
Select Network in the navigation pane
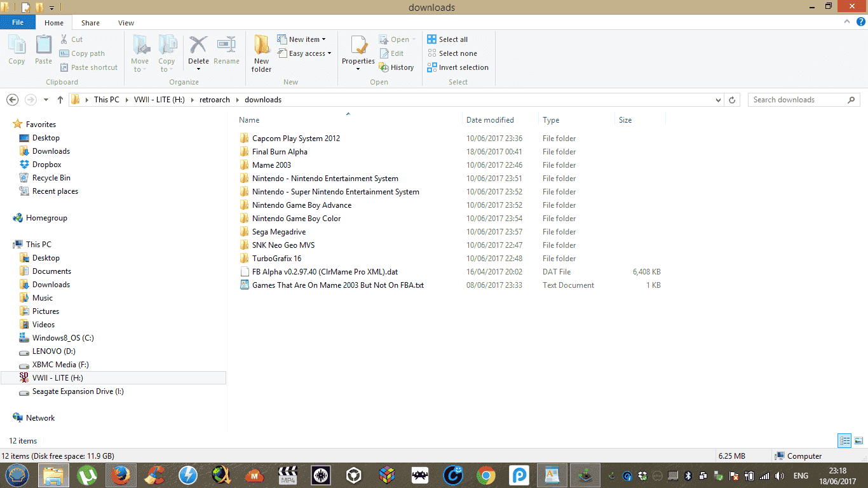[40, 418]
